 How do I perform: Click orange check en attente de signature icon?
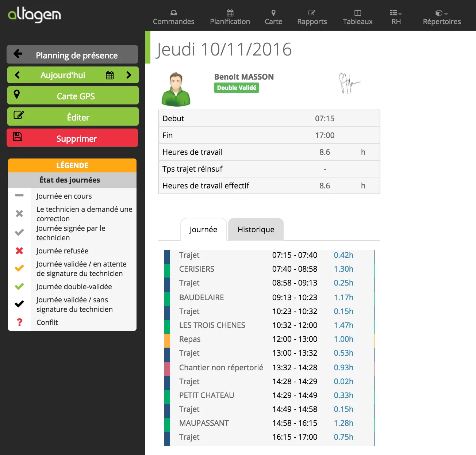[19, 268]
